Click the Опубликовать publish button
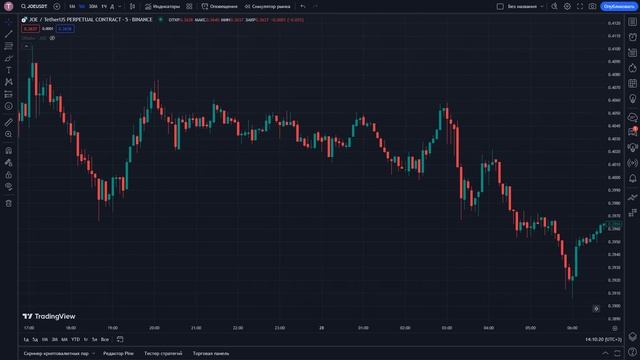Viewport: 640px width, 360px height. click(x=619, y=7)
